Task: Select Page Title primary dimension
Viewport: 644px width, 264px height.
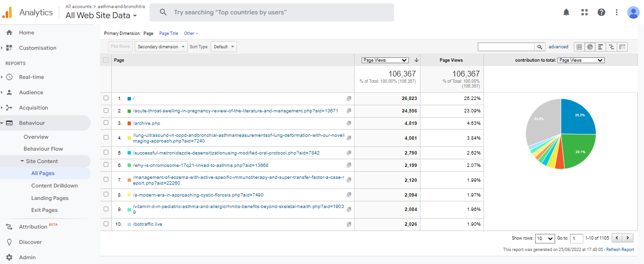Action: [x=169, y=33]
